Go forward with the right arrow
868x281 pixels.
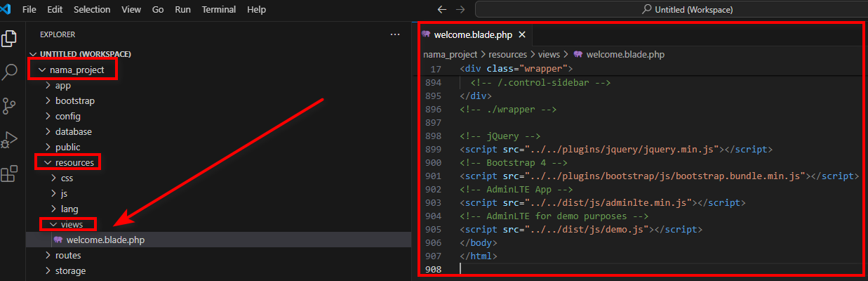point(460,10)
